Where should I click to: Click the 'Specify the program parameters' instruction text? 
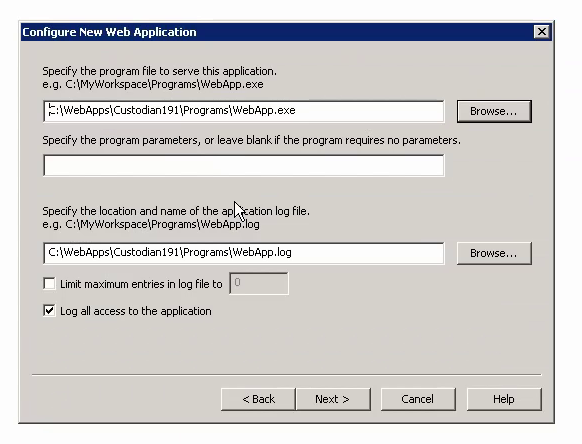(251, 140)
